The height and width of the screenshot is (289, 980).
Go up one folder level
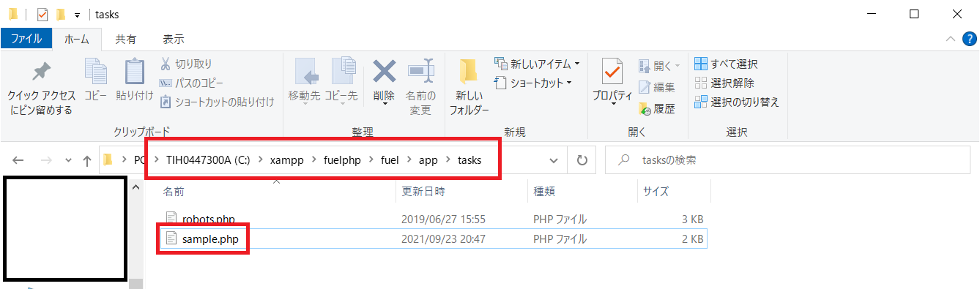86,160
